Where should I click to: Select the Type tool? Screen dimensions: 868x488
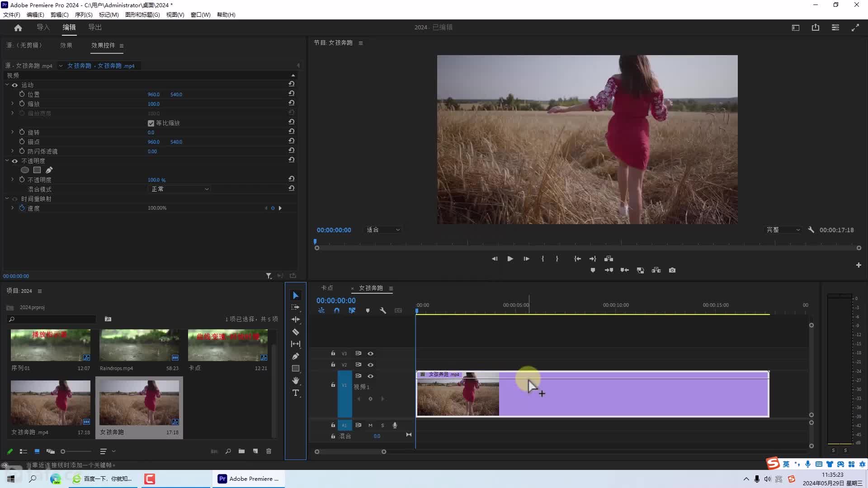296,393
